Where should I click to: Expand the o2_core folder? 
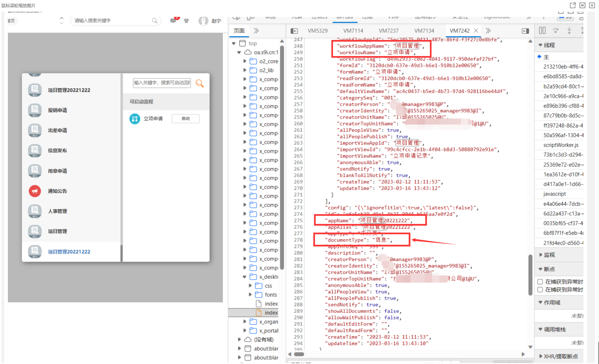tap(245, 61)
